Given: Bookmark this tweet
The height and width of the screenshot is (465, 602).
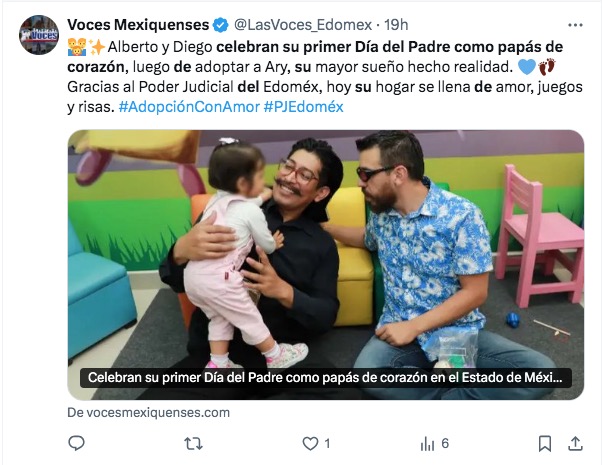Looking at the screenshot, I should tap(545, 444).
